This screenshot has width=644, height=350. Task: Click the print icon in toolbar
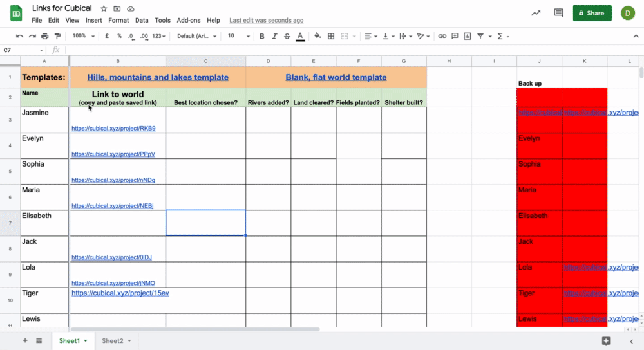pyautogui.click(x=45, y=36)
